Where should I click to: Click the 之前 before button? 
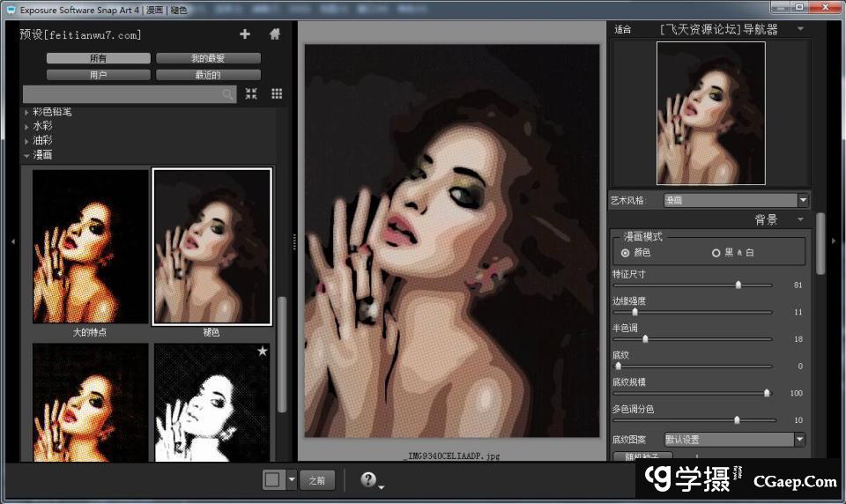317,480
